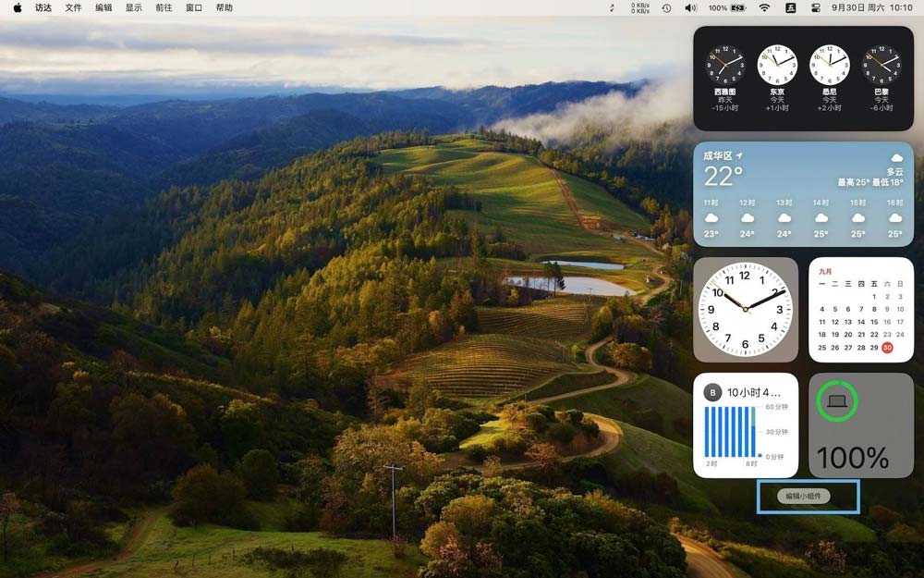Click the laptop icon inside the battery widget
The image size is (924, 578).
pyautogui.click(x=837, y=400)
